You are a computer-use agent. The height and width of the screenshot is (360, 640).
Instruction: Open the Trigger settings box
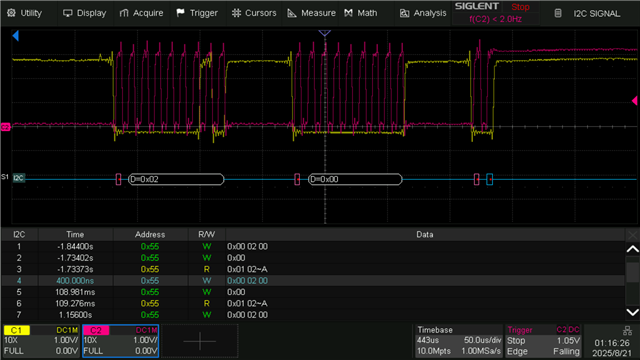(543, 341)
